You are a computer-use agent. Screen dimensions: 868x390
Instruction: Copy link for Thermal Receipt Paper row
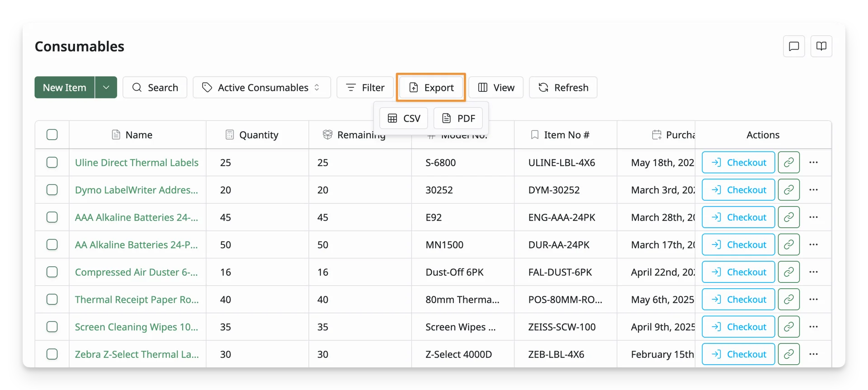tap(789, 299)
